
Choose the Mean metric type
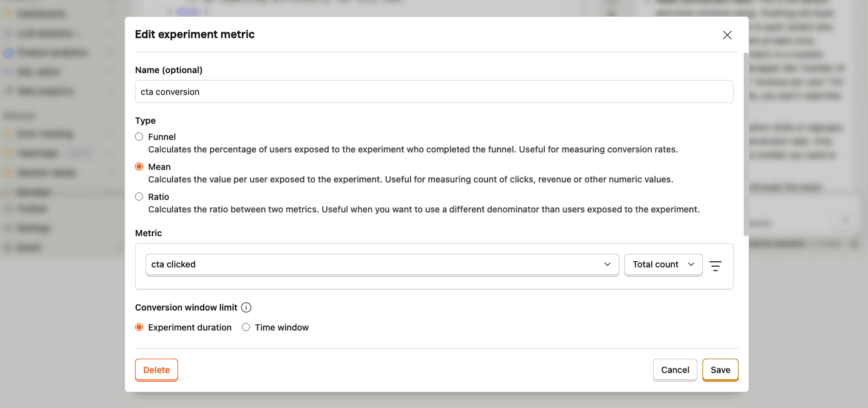point(139,167)
